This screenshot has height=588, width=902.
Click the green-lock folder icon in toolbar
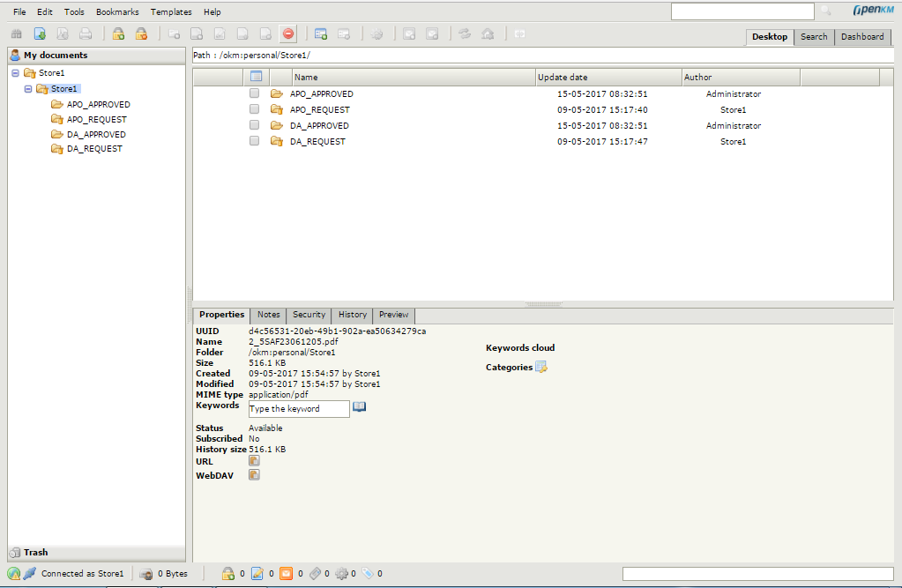coord(118,34)
